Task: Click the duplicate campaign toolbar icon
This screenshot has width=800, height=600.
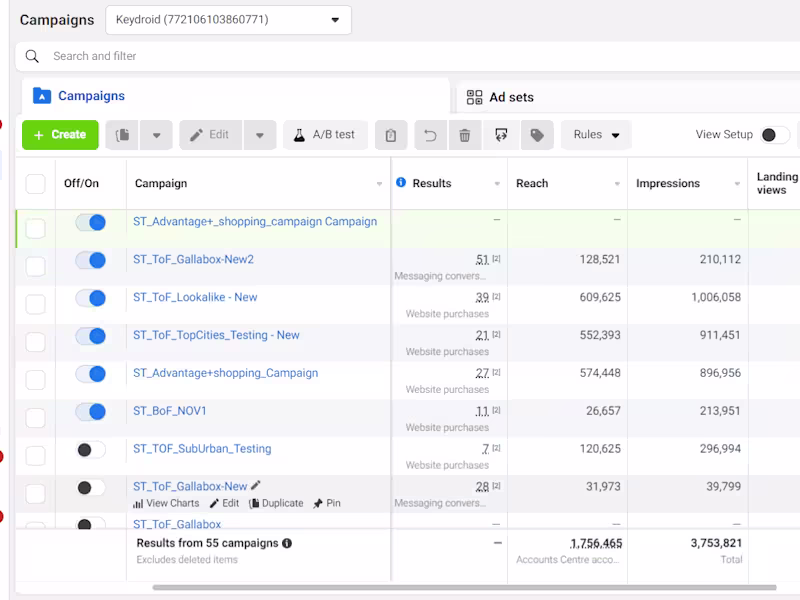Action: tap(122, 135)
